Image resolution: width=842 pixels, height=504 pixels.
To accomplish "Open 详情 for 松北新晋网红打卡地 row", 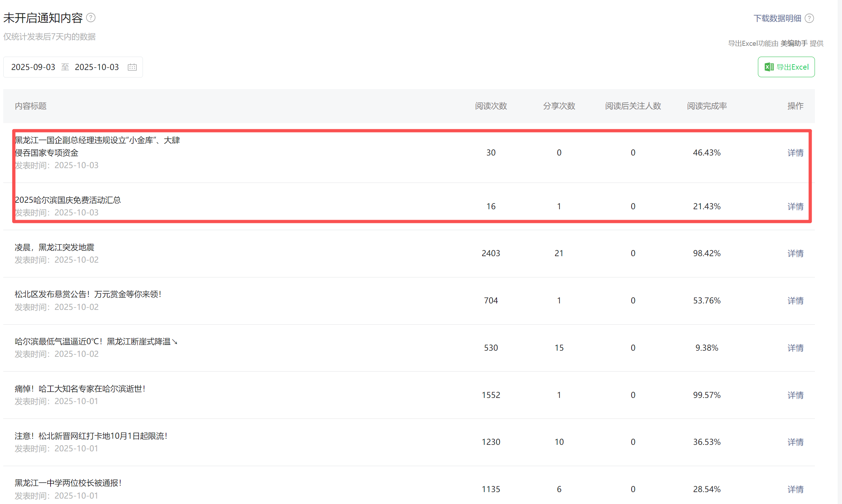I will (795, 442).
